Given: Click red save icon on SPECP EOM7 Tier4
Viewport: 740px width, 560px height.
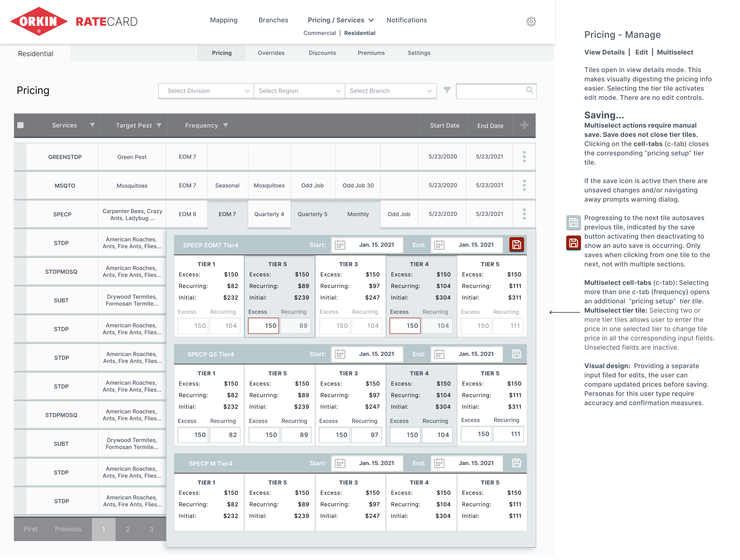Looking at the screenshot, I should [x=516, y=245].
